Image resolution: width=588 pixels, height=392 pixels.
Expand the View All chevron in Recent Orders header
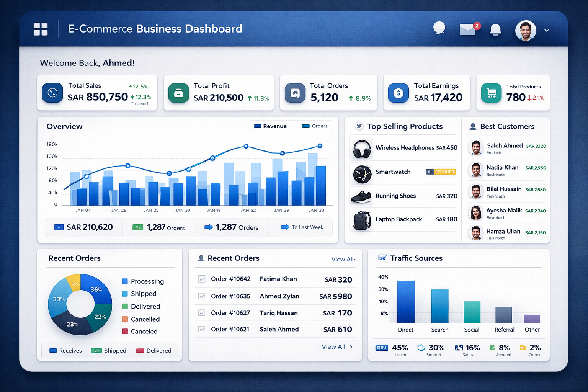pyautogui.click(x=354, y=259)
